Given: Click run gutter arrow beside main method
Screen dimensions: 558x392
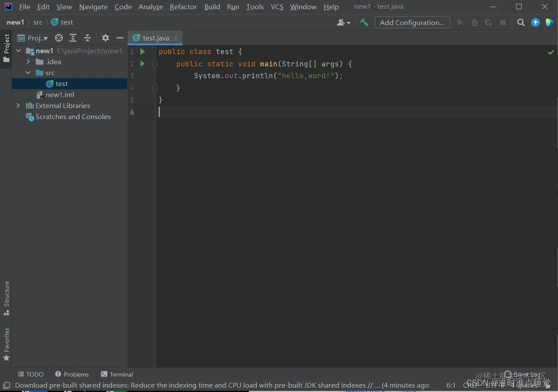Looking at the screenshot, I should (x=142, y=64).
